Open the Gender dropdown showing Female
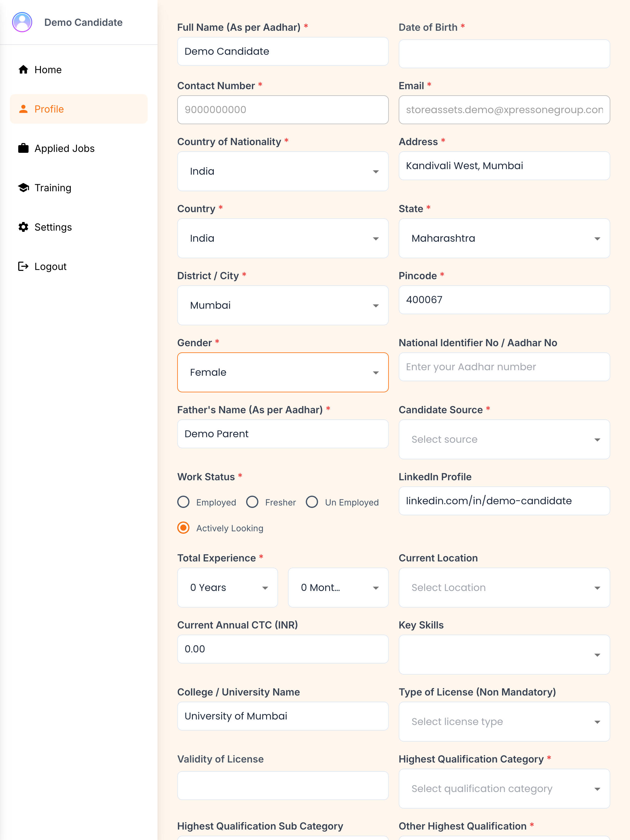The width and height of the screenshot is (630, 840). [x=283, y=372]
